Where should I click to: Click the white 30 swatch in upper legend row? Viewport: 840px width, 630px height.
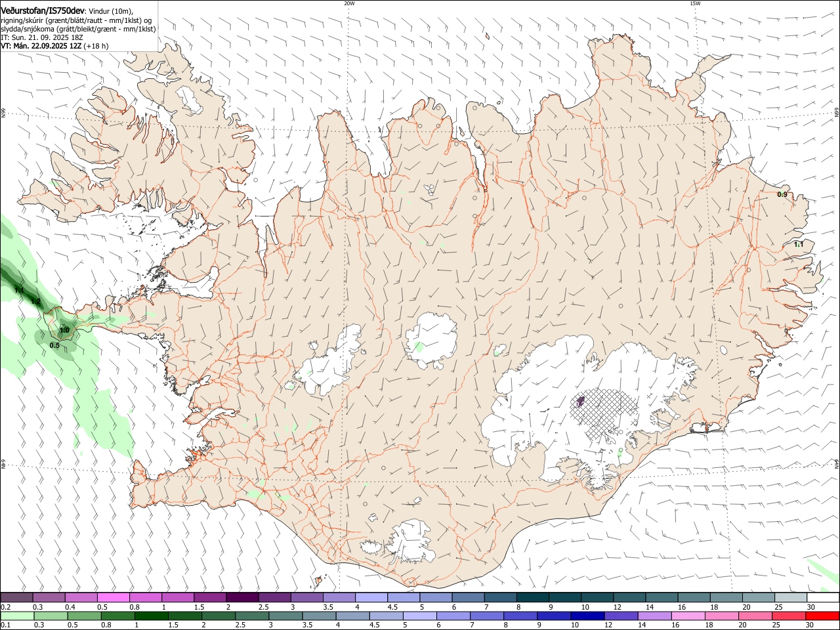[823, 598]
